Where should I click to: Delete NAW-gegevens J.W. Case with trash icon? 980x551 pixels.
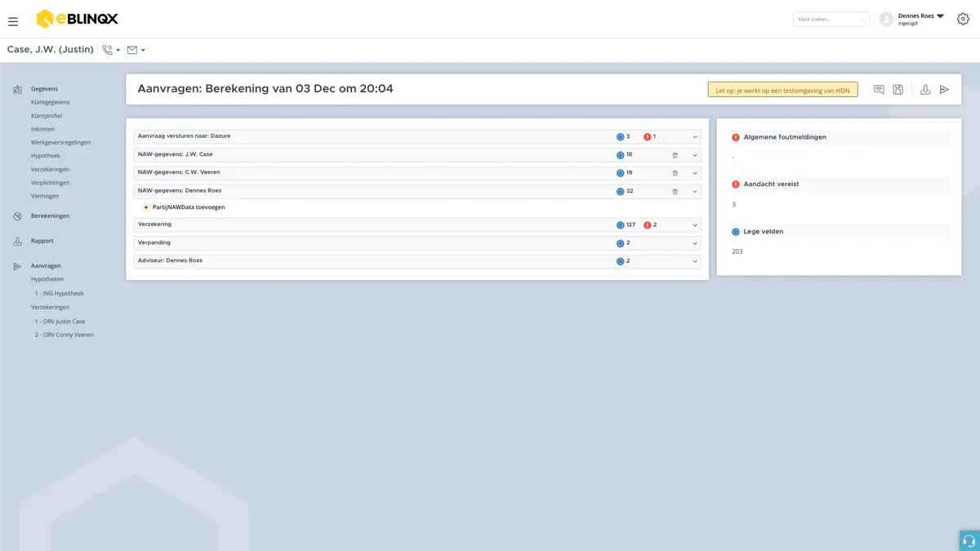(x=675, y=155)
